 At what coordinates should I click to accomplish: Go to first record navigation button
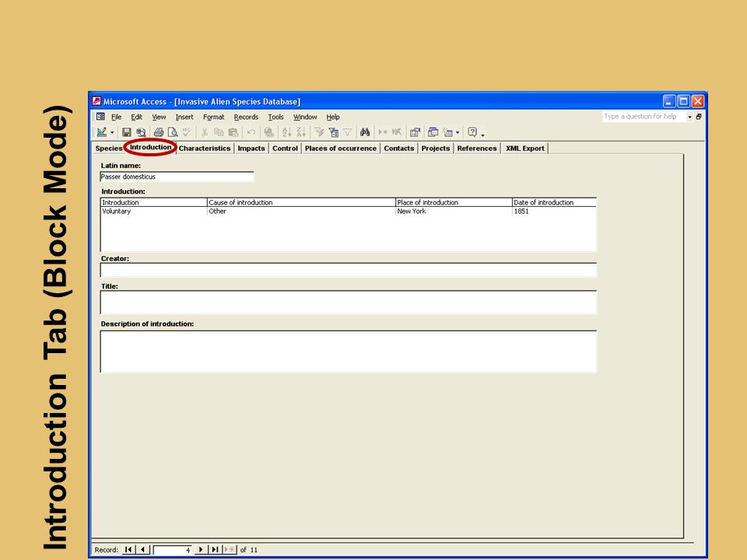tap(128, 550)
